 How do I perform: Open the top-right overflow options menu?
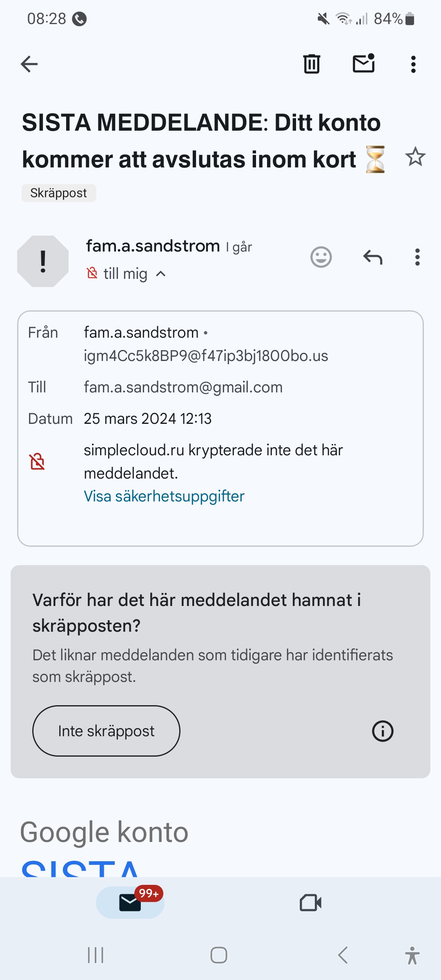click(x=413, y=64)
